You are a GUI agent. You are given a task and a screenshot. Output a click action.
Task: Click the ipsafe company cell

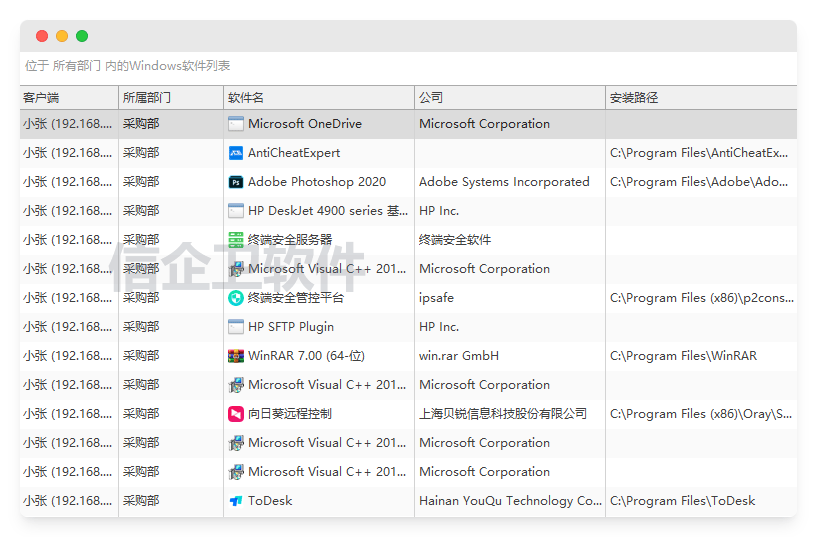(436, 298)
